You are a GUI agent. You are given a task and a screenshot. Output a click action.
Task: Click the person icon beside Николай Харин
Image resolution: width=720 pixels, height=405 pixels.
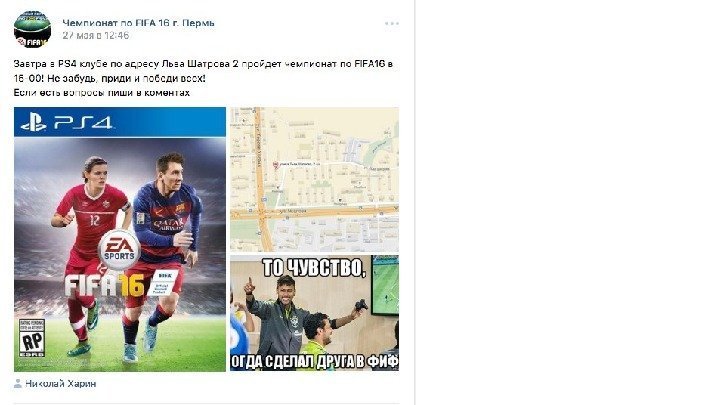coord(18,384)
